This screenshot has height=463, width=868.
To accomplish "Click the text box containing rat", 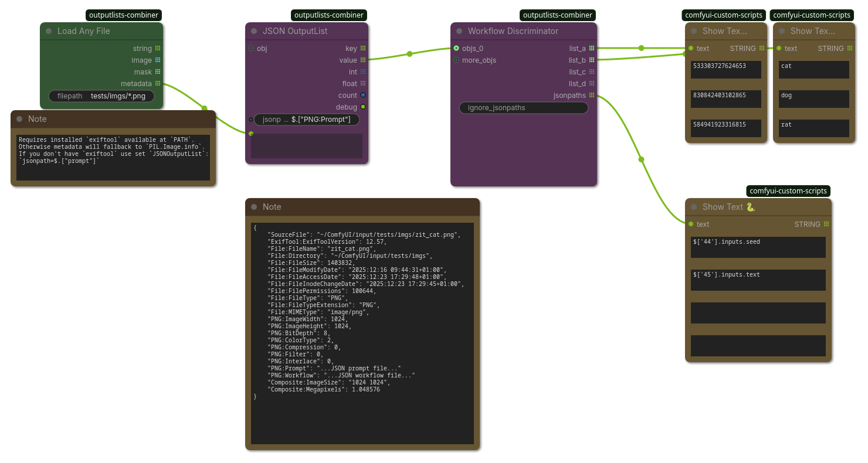I will click(814, 128).
